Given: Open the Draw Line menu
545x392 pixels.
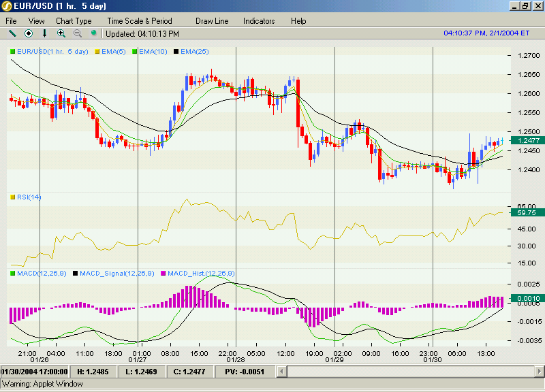Looking at the screenshot, I should coord(212,21).
